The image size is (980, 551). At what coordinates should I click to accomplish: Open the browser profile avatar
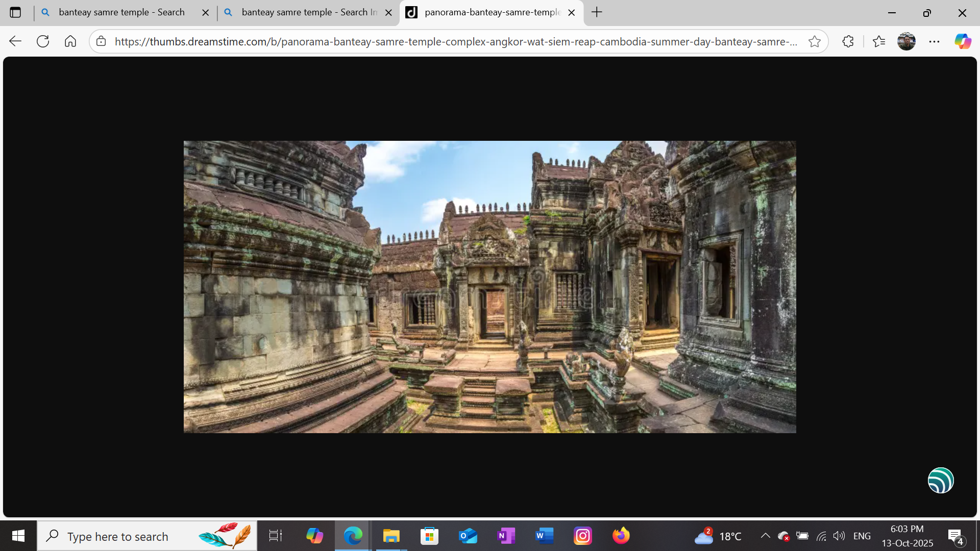point(906,41)
